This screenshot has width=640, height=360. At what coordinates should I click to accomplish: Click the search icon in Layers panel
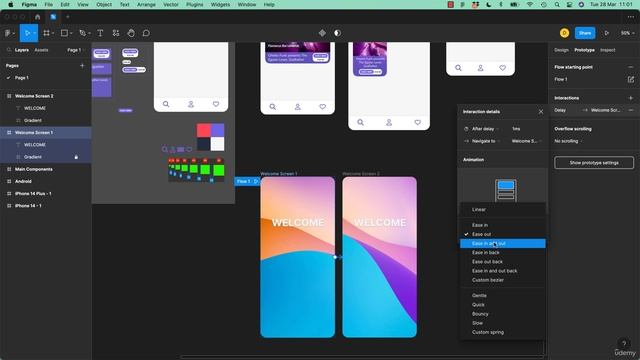[9, 50]
